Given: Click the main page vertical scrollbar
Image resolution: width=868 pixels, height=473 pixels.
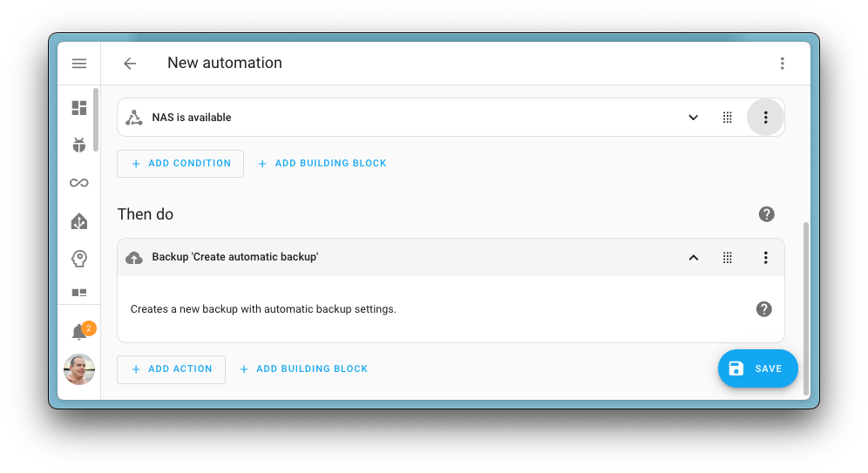Looking at the screenshot, I should click(x=806, y=308).
